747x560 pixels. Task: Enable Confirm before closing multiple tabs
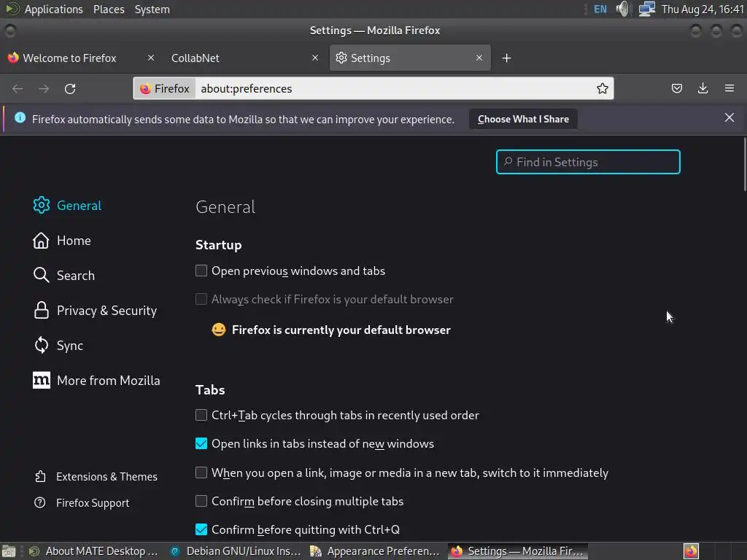coord(201,501)
